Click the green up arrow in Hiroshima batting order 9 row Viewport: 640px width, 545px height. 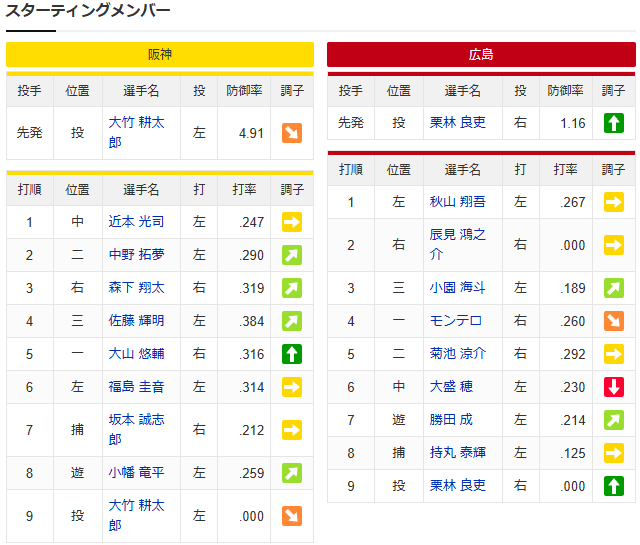(x=614, y=486)
